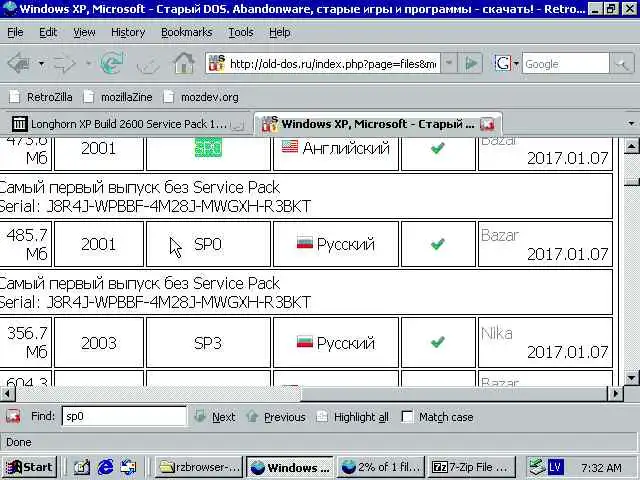Screen dimensions: 640x480
Task: Click the Bazar uploader in the 485.7 Мб row
Action: point(500,235)
